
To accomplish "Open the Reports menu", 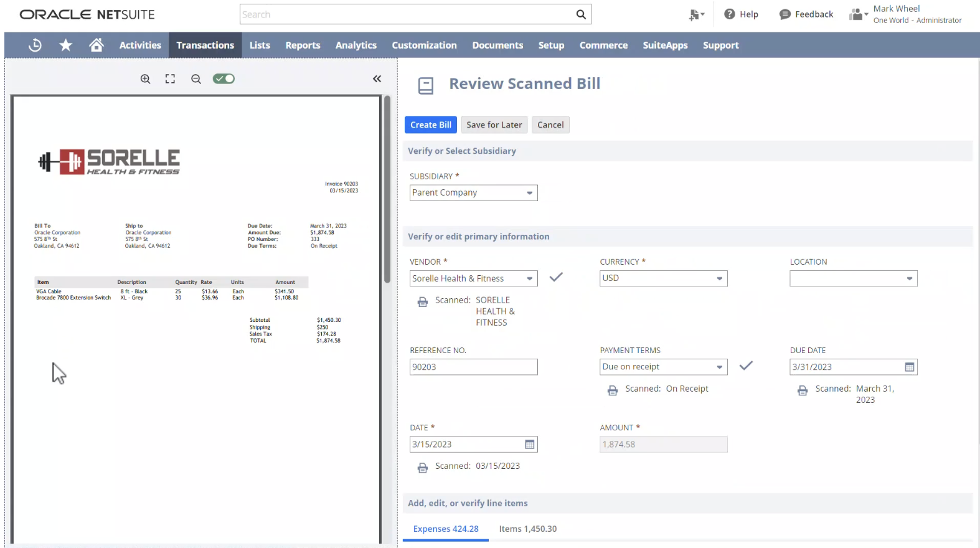I will tap(303, 45).
